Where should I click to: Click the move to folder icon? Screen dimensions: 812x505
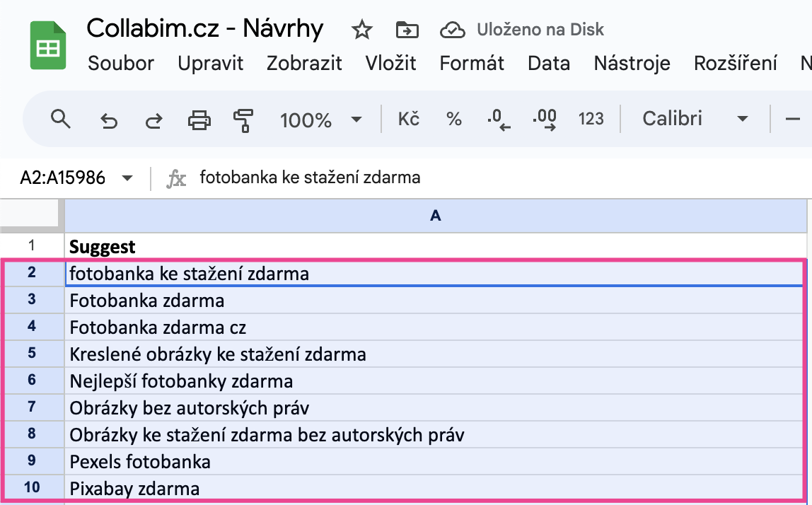pos(407,30)
